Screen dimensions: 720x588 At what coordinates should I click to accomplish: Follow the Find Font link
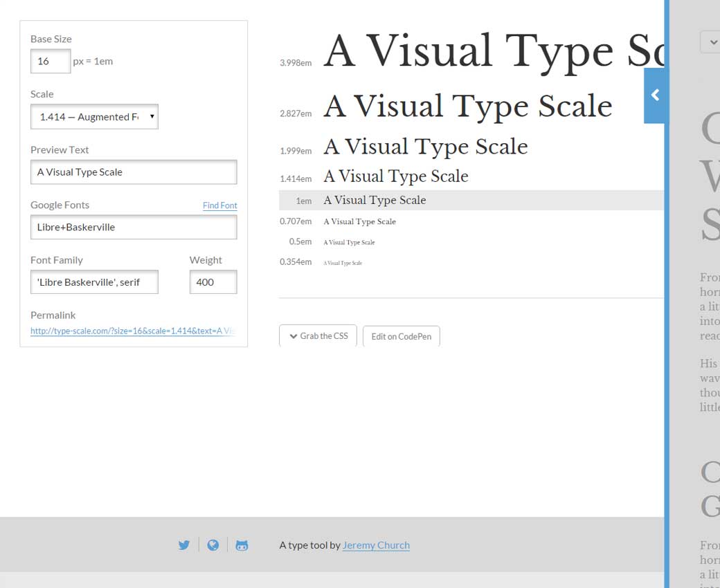coord(219,205)
